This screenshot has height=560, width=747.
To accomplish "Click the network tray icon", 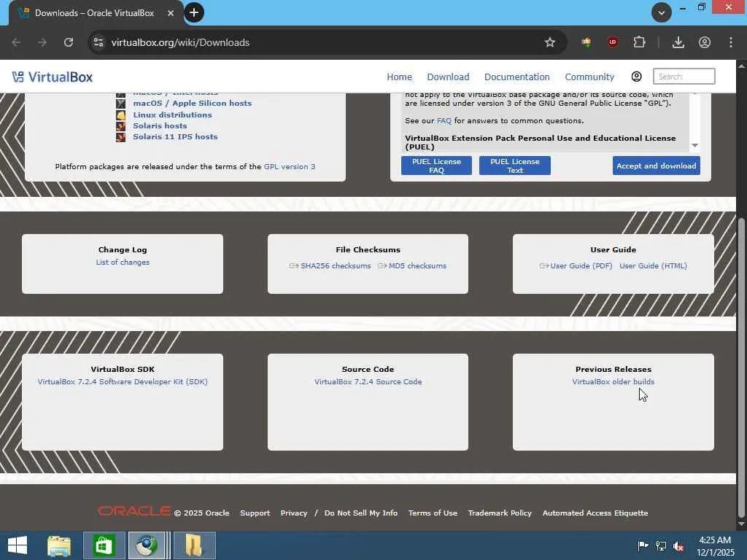I will click(x=661, y=546).
